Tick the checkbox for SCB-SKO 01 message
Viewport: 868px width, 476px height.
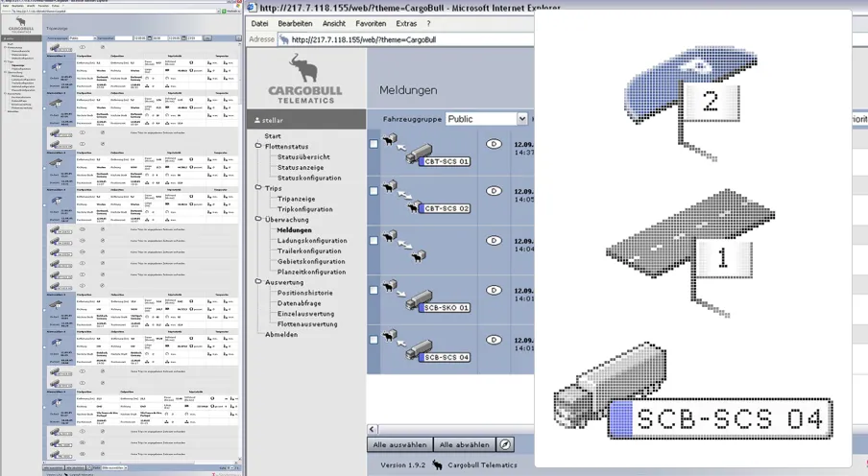[374, 290]
